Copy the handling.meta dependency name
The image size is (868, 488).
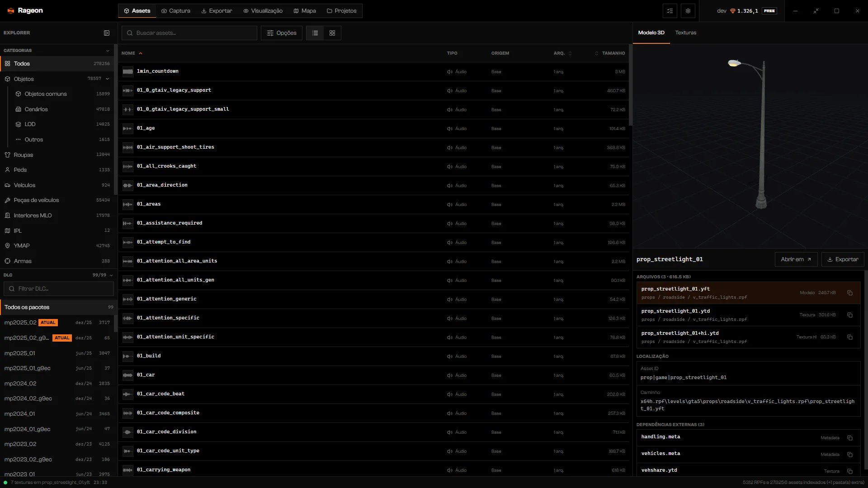(850, 438)
